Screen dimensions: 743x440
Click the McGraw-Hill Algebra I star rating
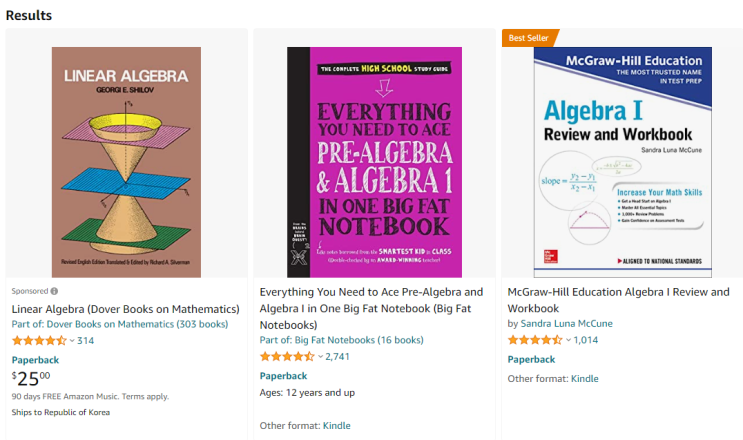coord(535,341)
